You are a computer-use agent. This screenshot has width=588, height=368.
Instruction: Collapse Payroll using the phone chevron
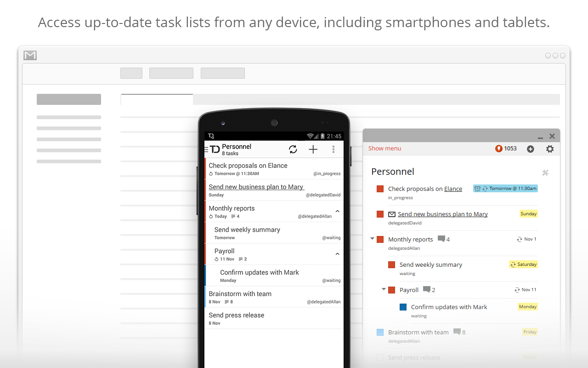pos(337,254)
